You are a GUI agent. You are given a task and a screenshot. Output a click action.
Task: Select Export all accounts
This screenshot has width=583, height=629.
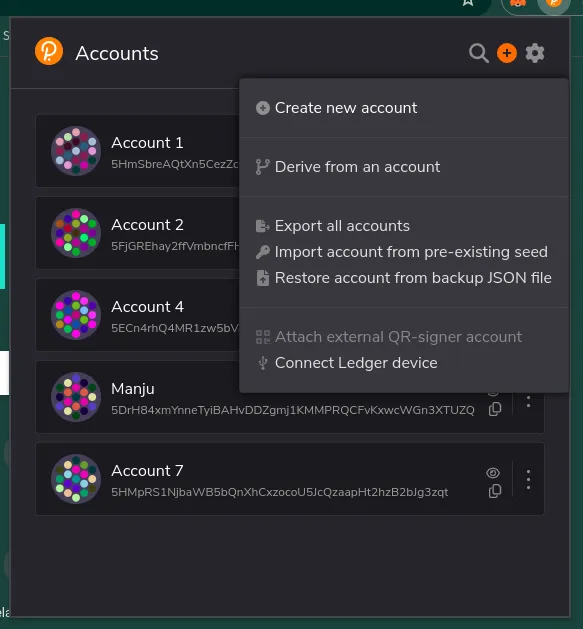(342, 226)
